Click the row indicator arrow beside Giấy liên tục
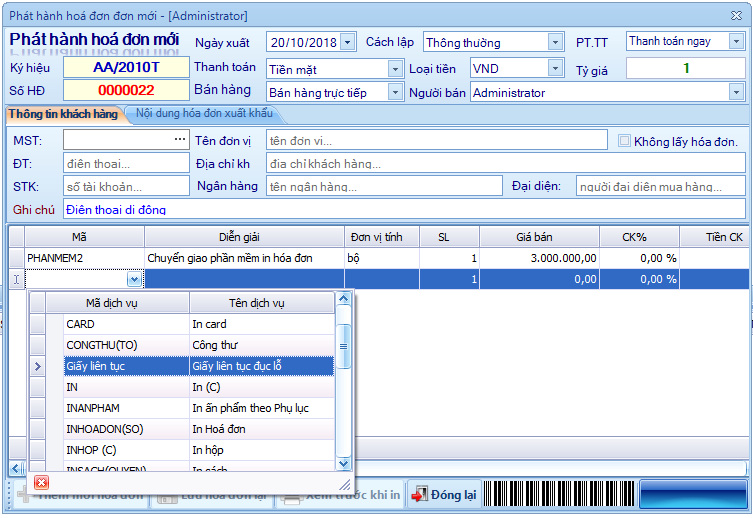The height and width of the screenshot is (518, 753). coord(38,367)
